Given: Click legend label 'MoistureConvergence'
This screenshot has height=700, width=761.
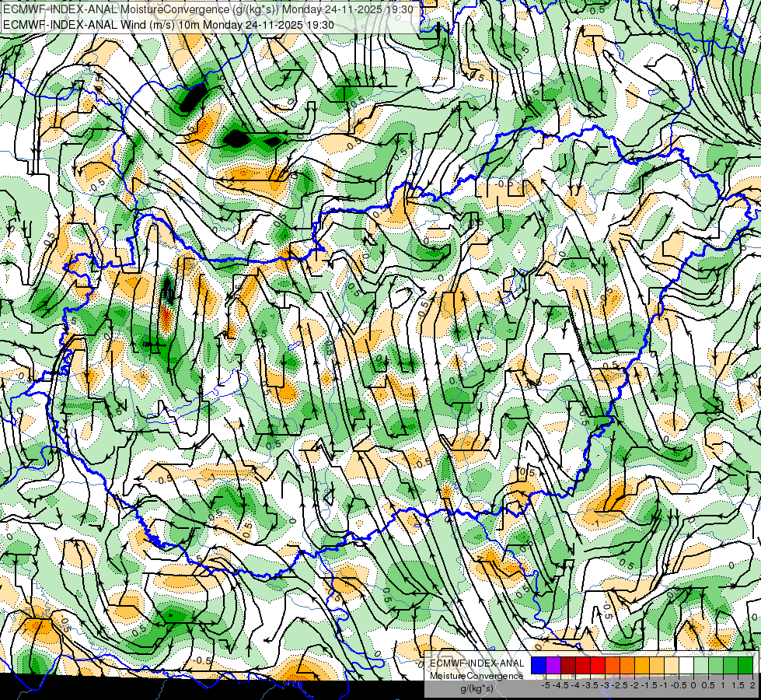Looking at the screenshot, I should pyautogui.click(x=476, y=676).
